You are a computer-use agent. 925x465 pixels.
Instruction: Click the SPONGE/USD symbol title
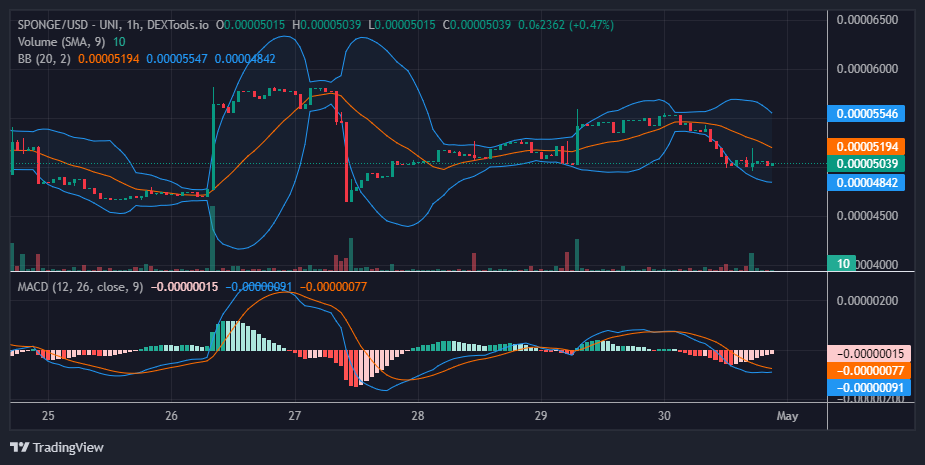pos(113,25)
